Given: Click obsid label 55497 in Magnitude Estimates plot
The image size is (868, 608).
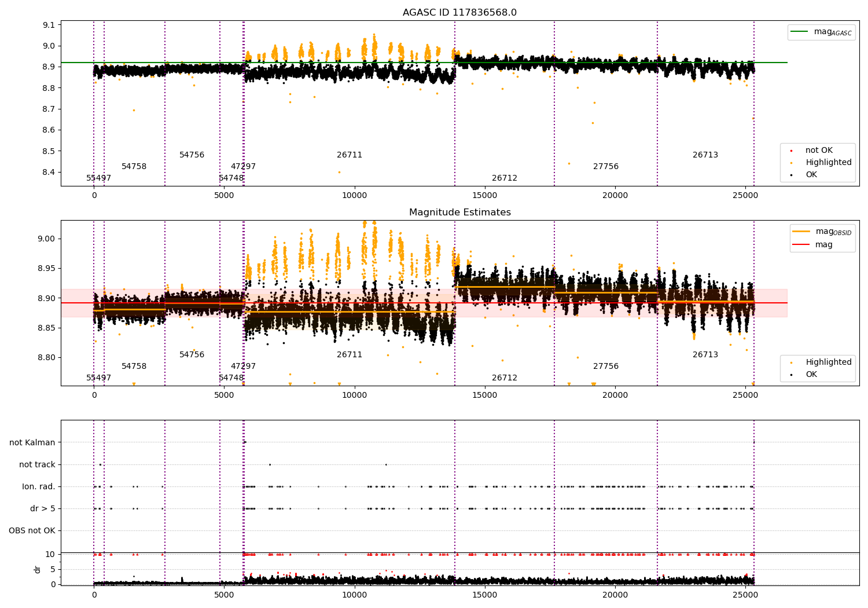Looking at the screenshot, I should coord(98,378).
